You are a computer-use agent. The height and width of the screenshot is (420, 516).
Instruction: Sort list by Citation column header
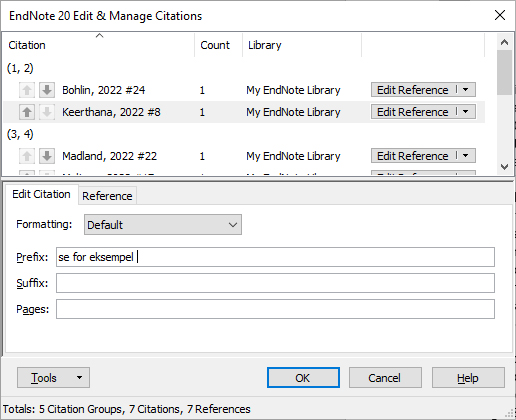click(99, 45)
